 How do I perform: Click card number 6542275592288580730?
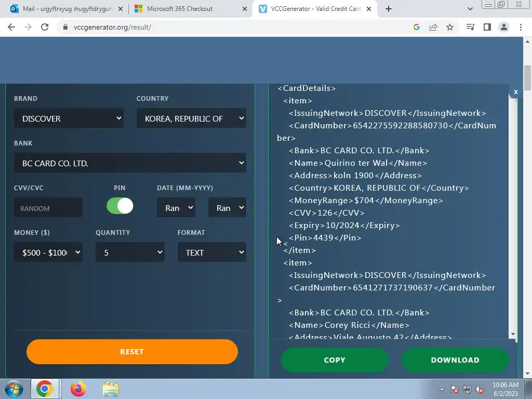pyautogui.click(x=401, y=126)
